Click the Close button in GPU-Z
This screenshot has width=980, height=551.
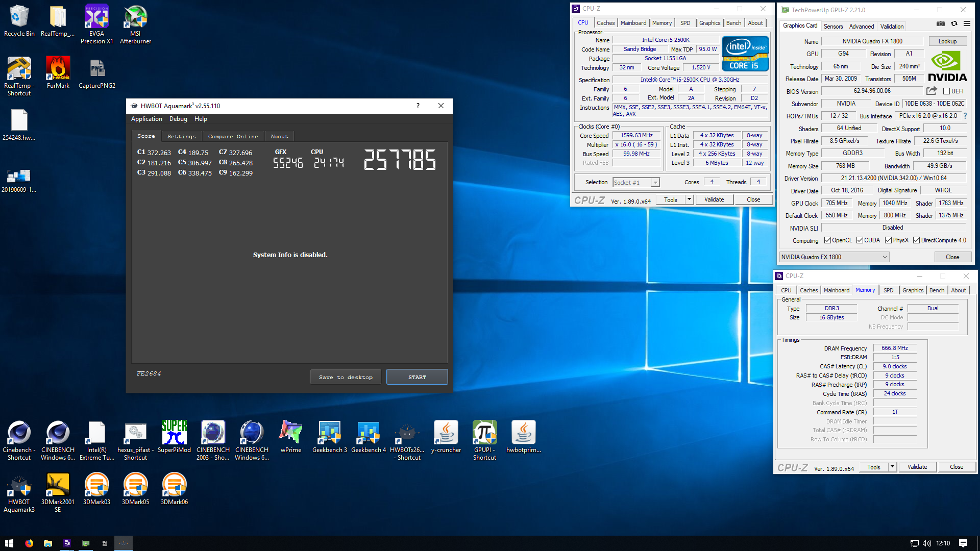[x=952, y=257]
